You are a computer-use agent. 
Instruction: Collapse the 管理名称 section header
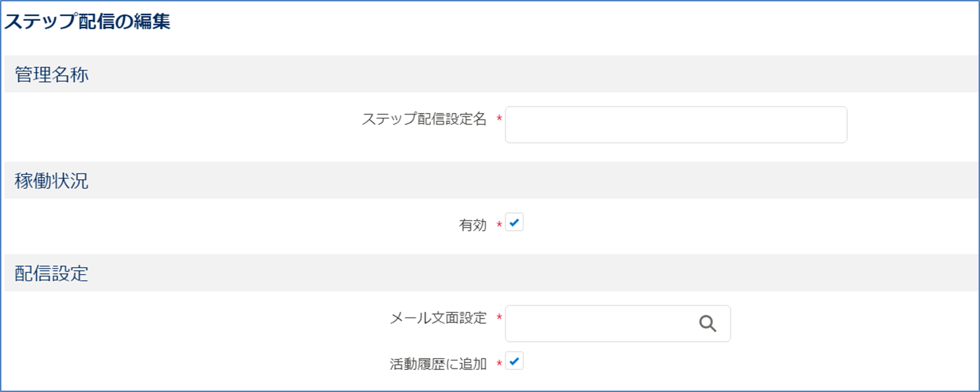[x=490, y=74]
